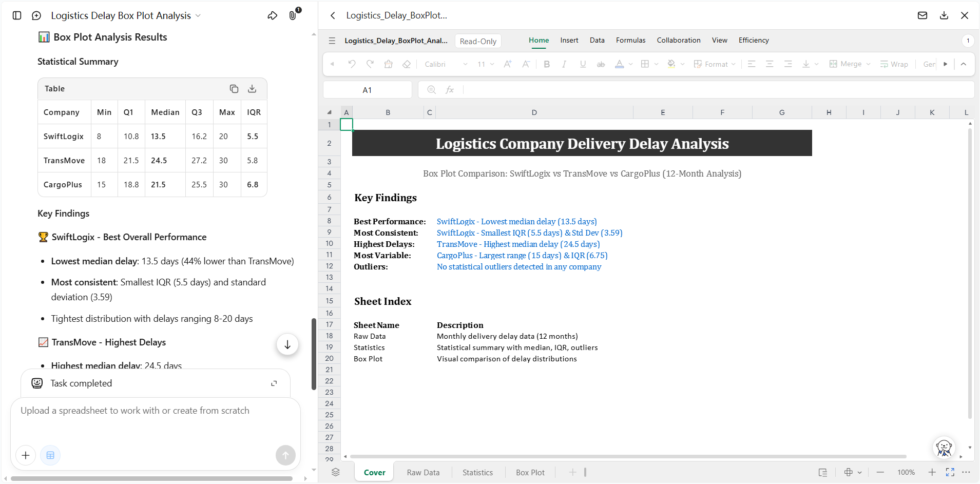
Task: Apply the font color A swatch
Action: (620, 64)
